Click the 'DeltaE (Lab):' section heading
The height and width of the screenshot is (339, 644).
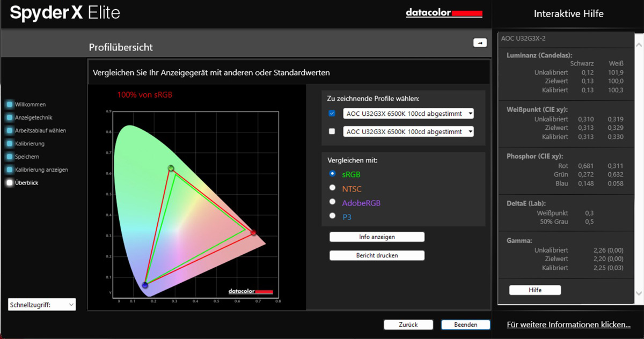[527, 203]
